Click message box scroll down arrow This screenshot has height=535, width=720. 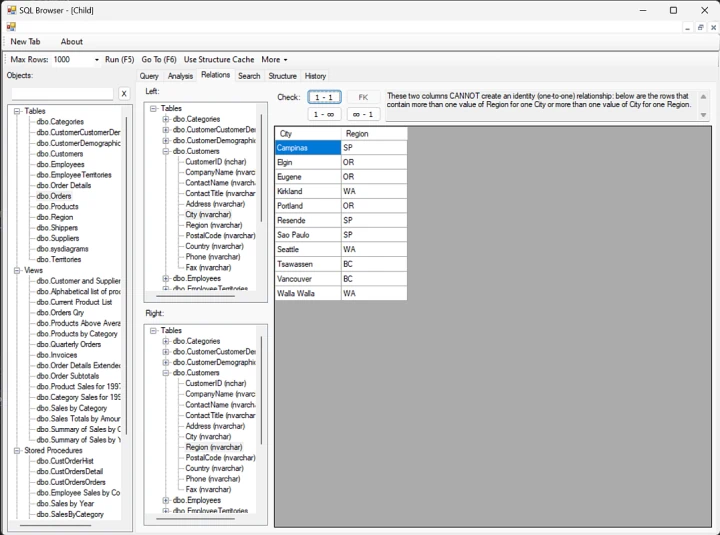pos(703,115)
